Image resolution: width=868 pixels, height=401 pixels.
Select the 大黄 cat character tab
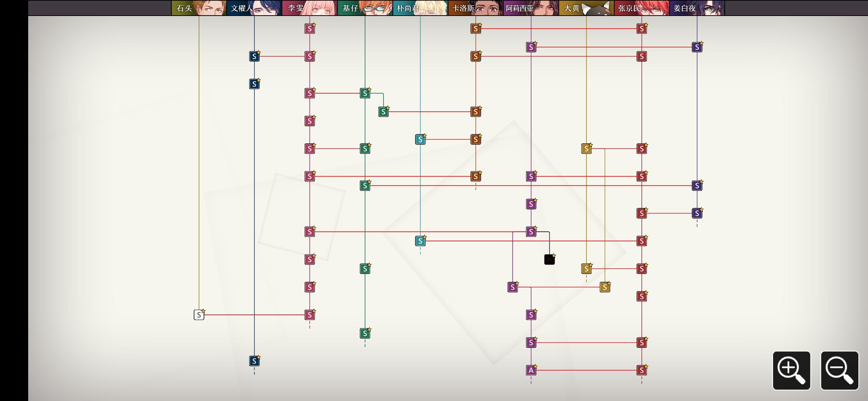pos(586,8)
